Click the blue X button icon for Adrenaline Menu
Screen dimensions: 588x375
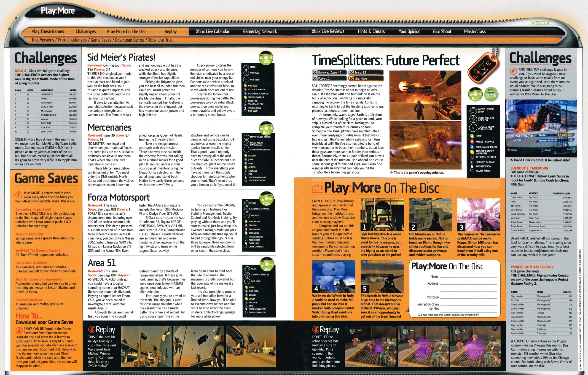pyautogui.click(x=472, y=147)
